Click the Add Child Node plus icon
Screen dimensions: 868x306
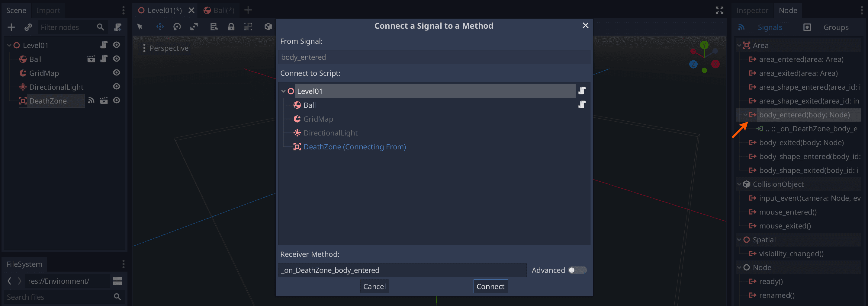[11, 27]
